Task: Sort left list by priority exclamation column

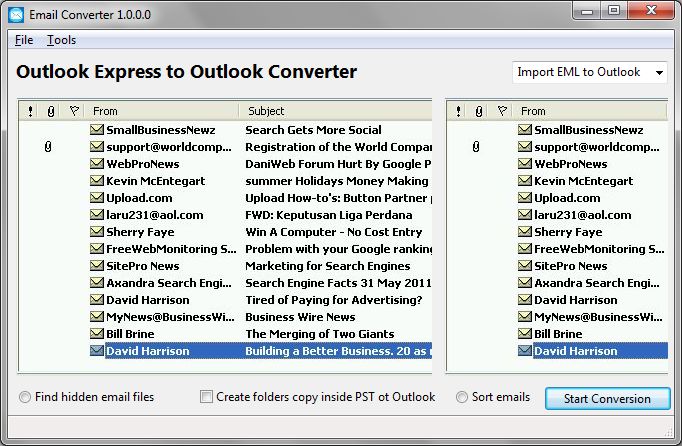Action: pyautogui.click(x=30, y=111)
